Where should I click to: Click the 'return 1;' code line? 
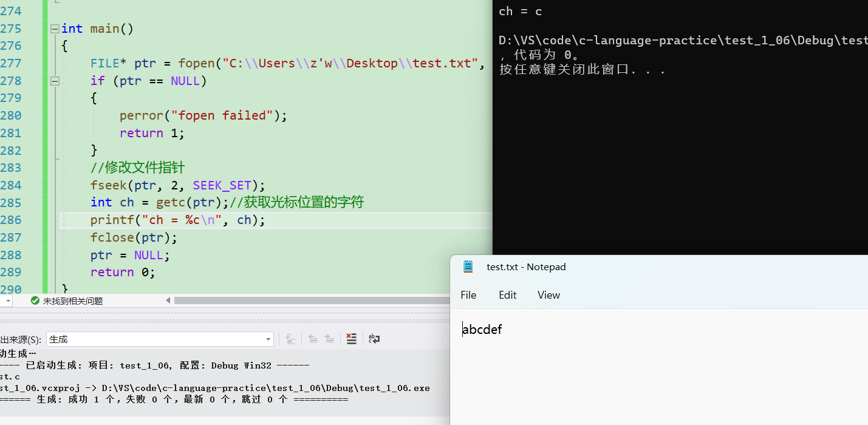[152, 133]
